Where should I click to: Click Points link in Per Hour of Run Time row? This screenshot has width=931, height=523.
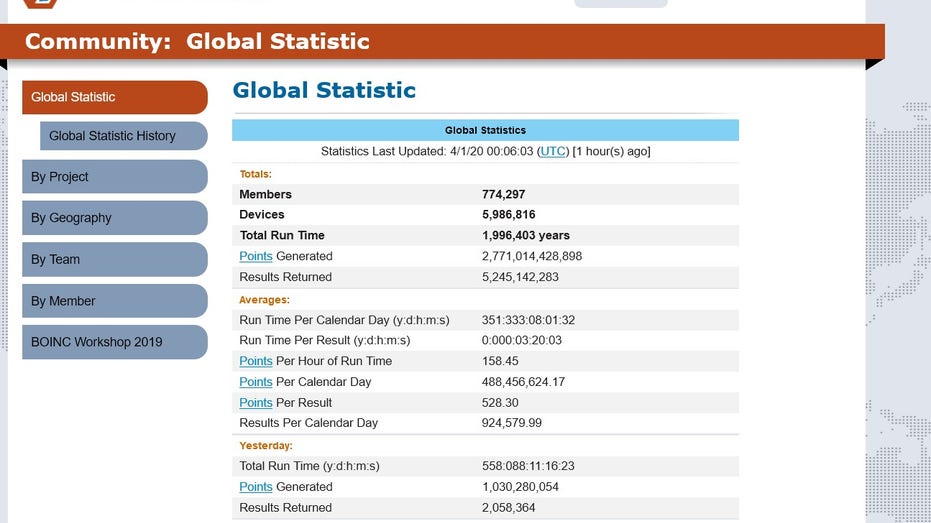[x=256, y=361]
